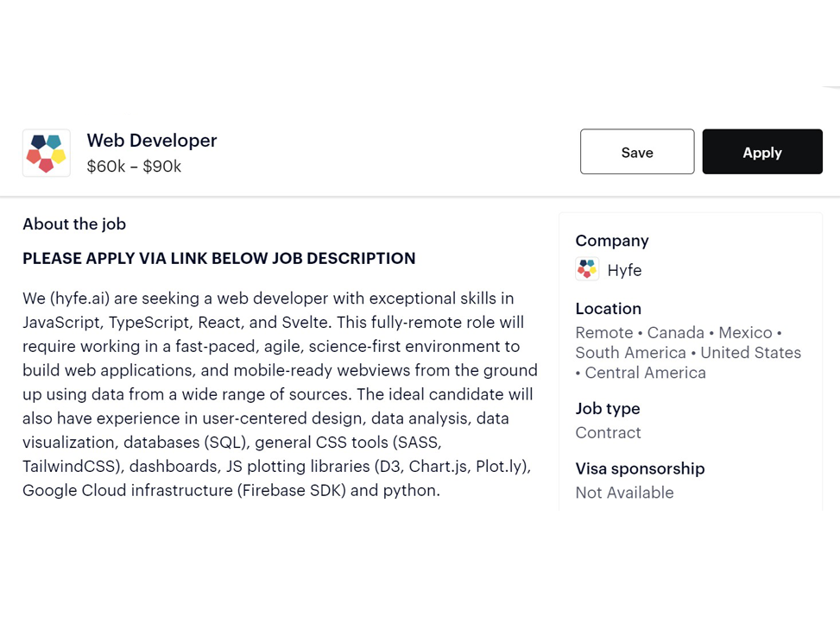Open the Web Developer job title
The height and width of the screenshot is (641, 840).
(152, 141)
